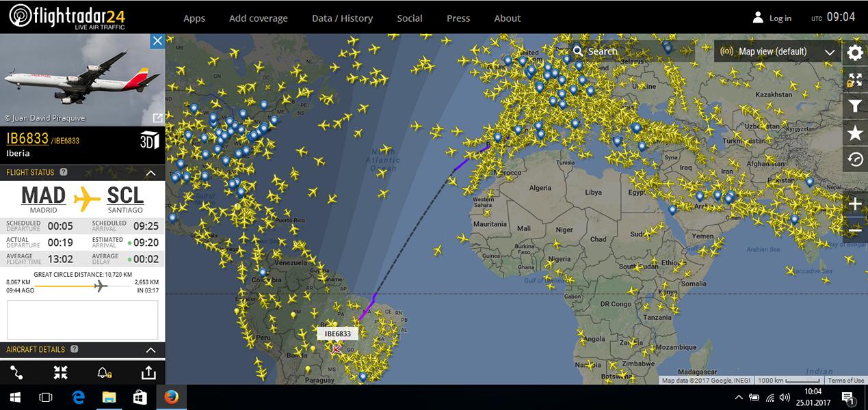Switch to Firefox on the taskbar

(x=171, y=397)
